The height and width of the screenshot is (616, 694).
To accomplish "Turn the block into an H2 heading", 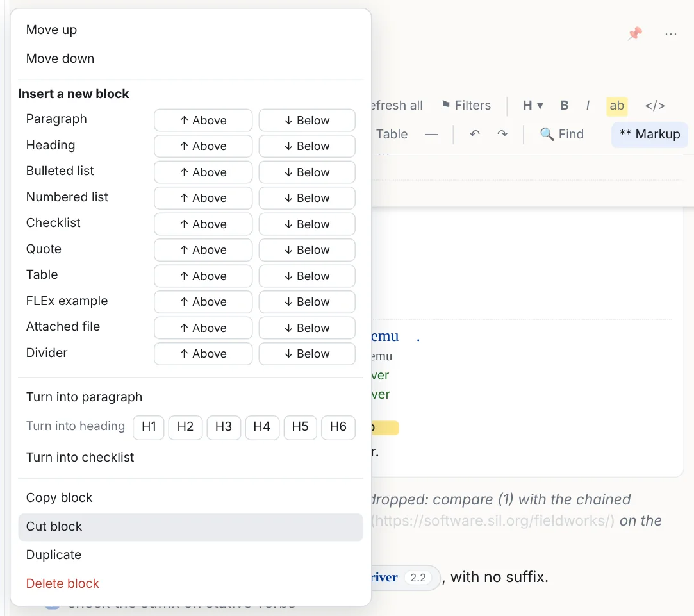I will (x=185, y=427).
